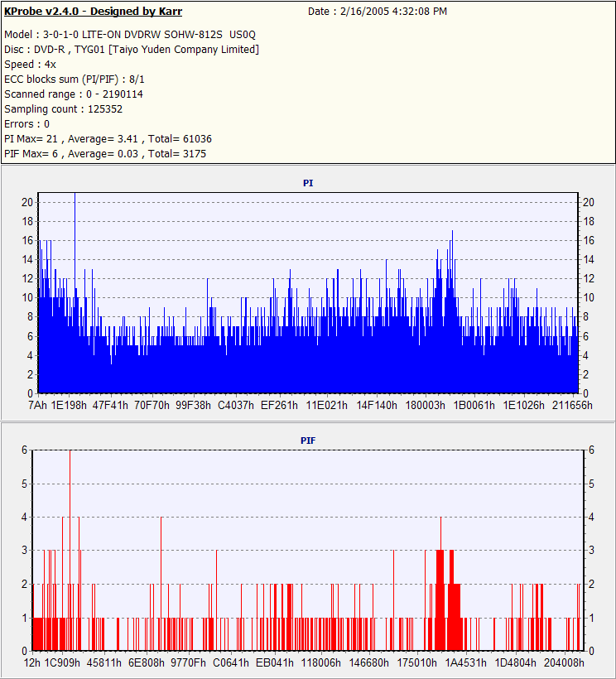Click the KProbe v2.4.0 title text

(93, 12)
